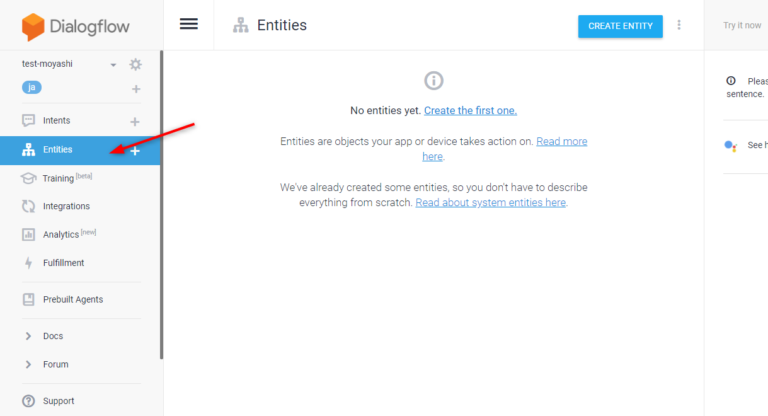
Task: Open Analytics from the sidebar
Action: coord(61,235)
